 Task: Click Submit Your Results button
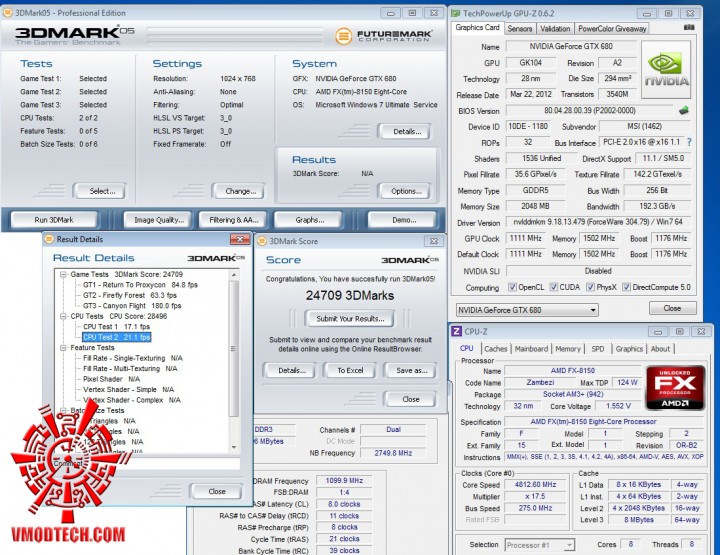(x=350, y=319)
